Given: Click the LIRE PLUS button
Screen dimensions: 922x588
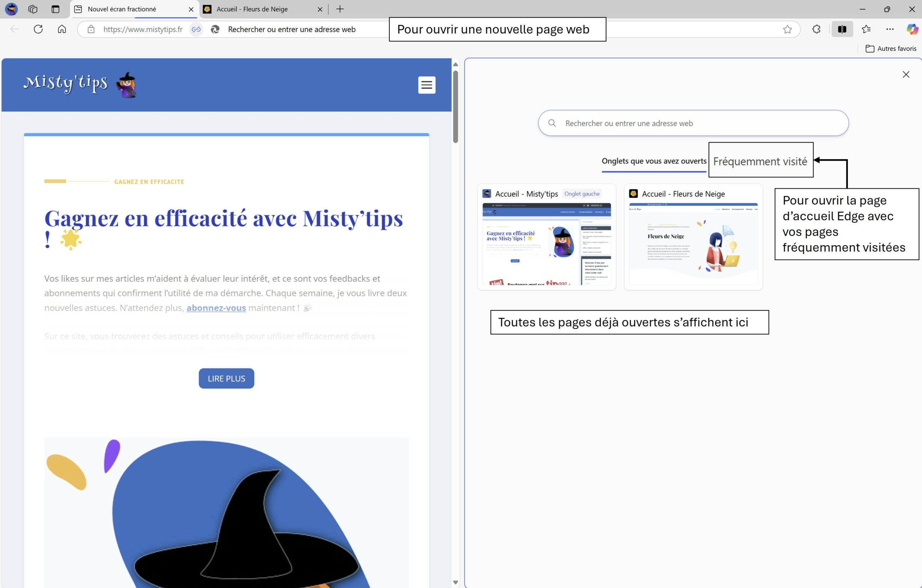Looking at the screenshot, I should 226,378.
